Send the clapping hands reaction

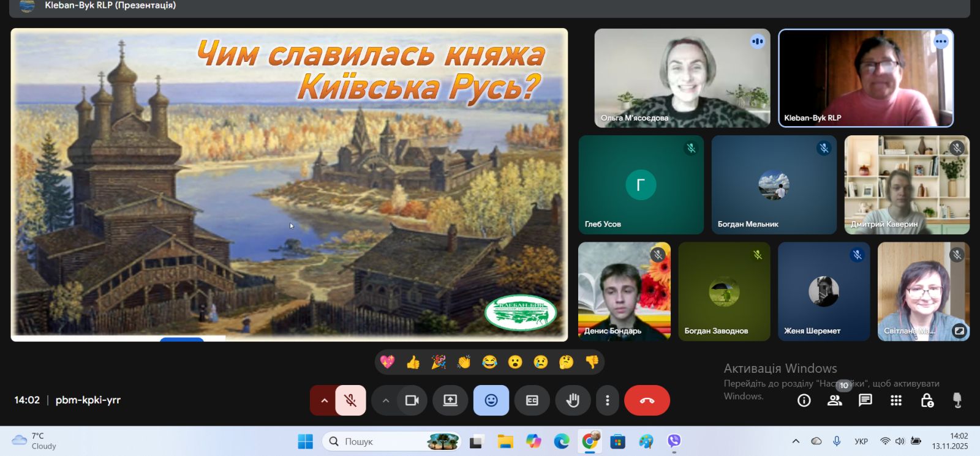464,362
